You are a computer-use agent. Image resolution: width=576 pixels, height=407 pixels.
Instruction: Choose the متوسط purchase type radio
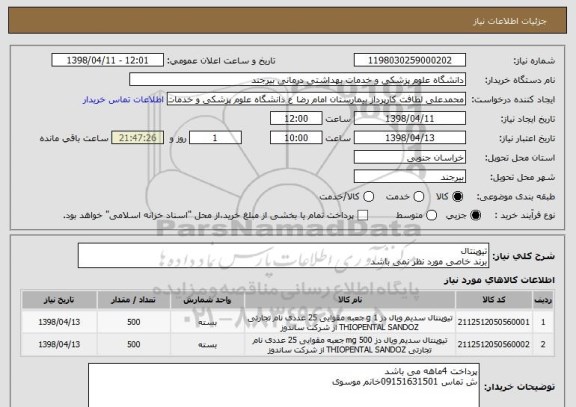point(432,215)
